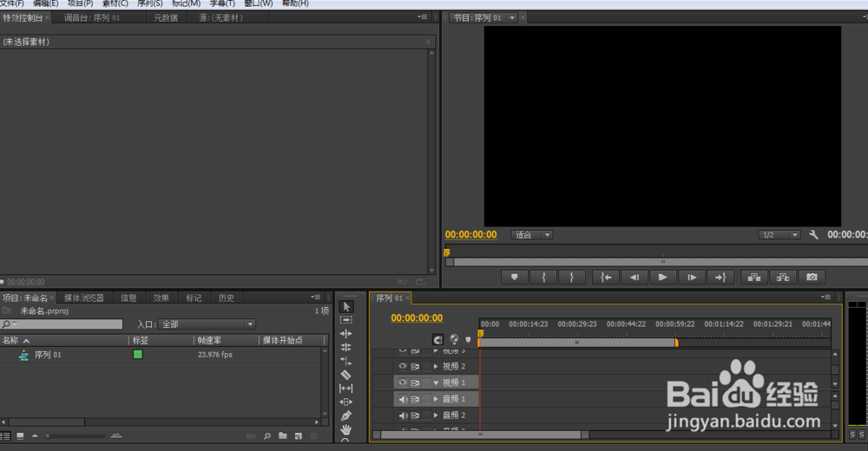Switch to 历史 tab
The image size is (868, 451).
[x=226, y=297]
